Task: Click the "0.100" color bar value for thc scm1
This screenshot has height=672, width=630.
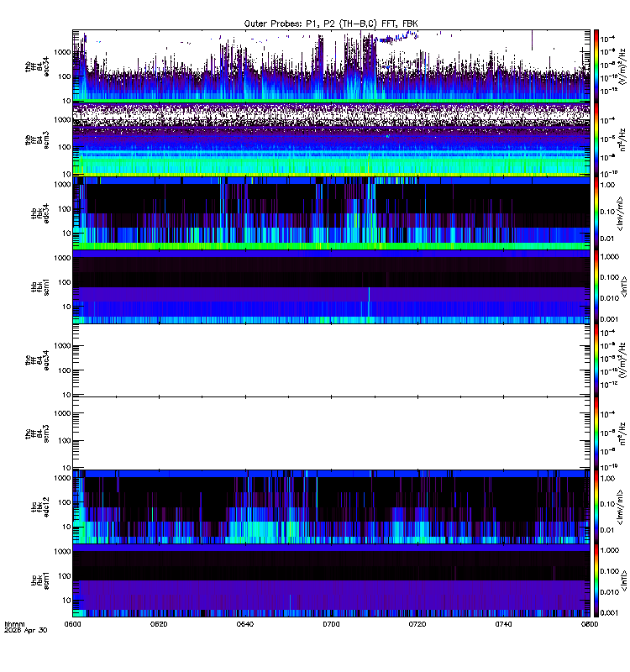Action: [610, 571]
